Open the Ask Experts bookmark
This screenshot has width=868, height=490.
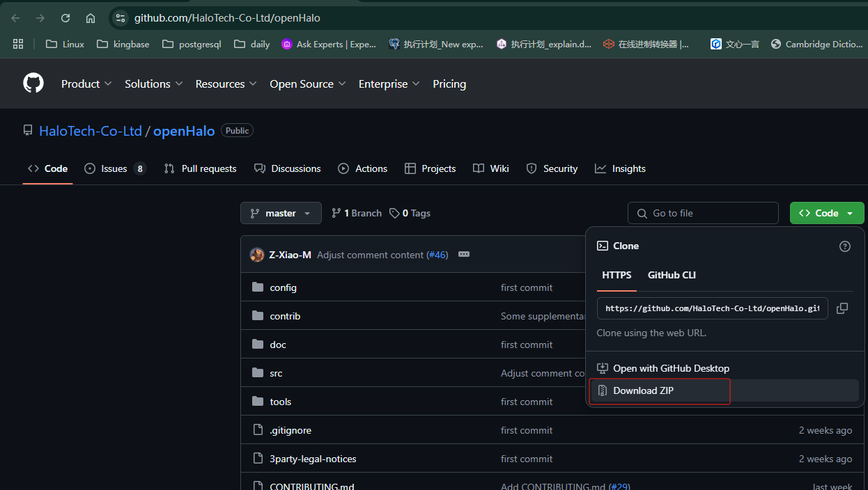329,44
